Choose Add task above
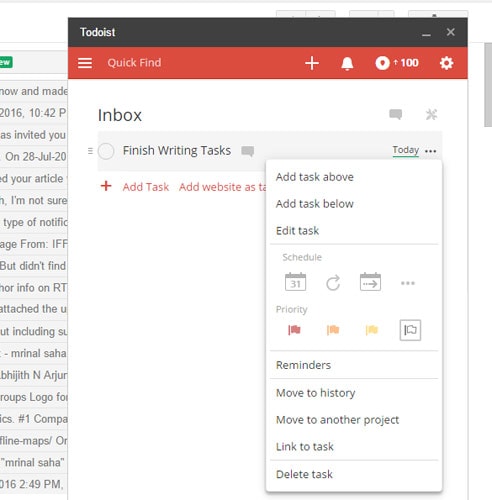The height and width of the screenshot is (500, 492). tap(315, 177)
